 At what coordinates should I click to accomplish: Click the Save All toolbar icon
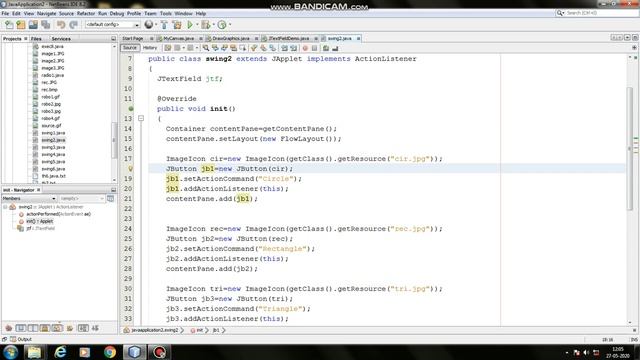click(46, 25)
